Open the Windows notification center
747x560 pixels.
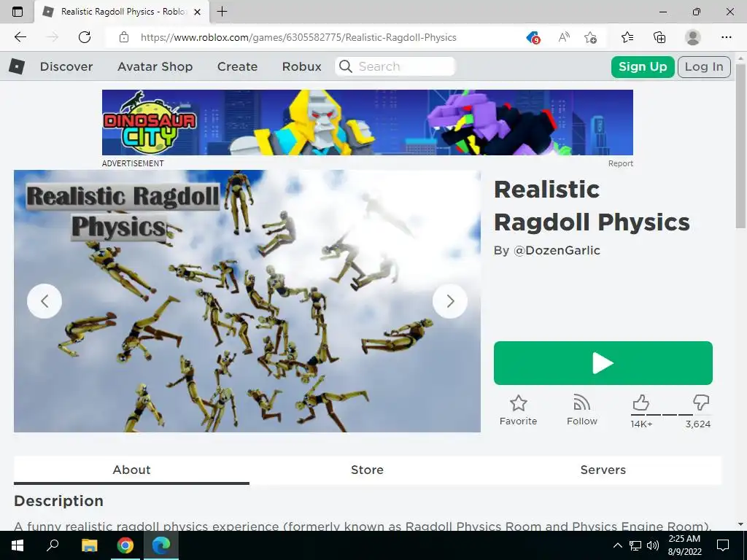[x=723, y=545]
